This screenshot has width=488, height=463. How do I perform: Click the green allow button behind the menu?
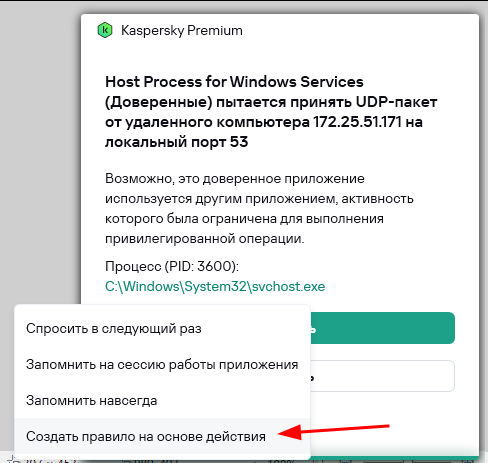point(383,328)
